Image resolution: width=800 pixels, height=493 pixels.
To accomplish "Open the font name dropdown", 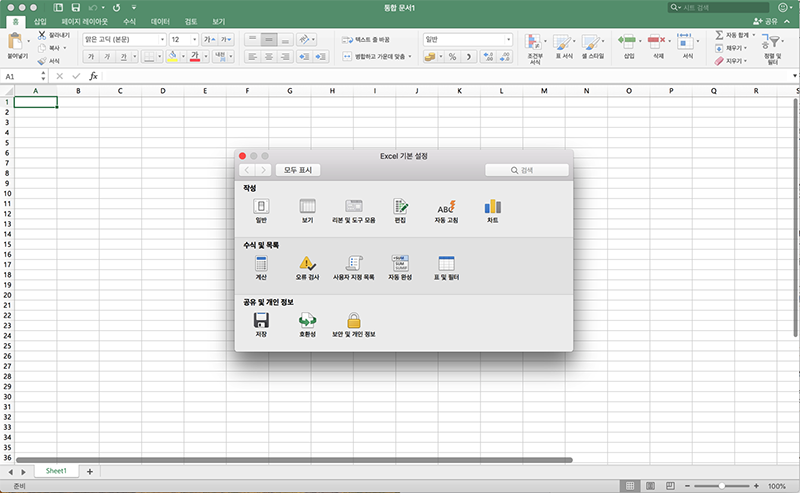I will [162, 39].
